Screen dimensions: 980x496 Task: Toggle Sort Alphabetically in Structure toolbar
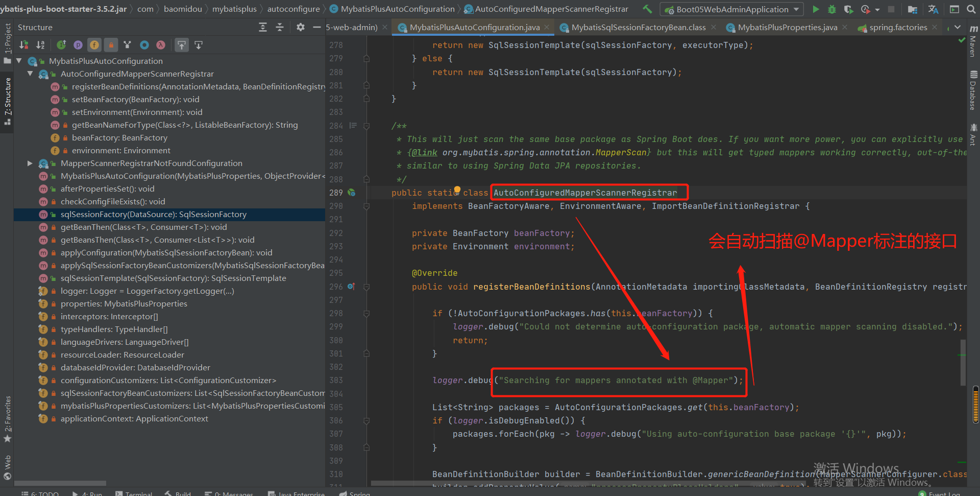40,45
